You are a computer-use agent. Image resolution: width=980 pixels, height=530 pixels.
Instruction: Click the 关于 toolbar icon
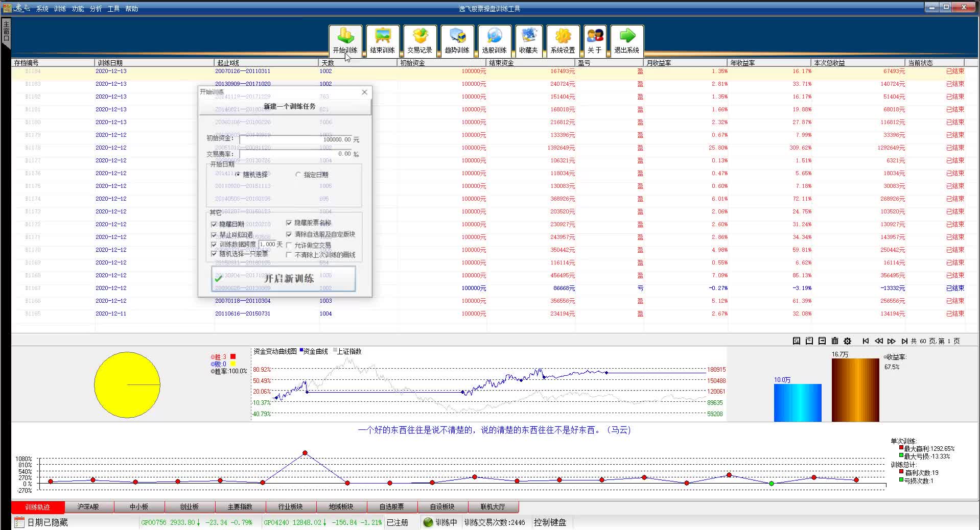tap(595, 40)
